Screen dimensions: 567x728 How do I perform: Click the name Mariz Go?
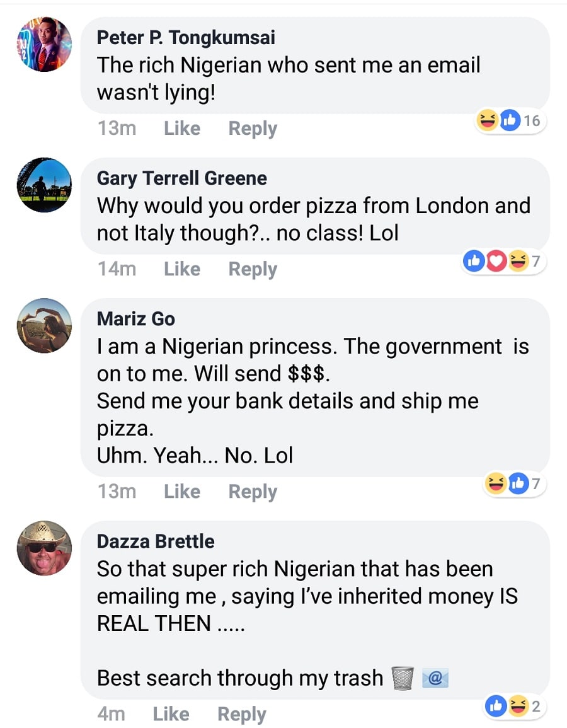point(135,319)
